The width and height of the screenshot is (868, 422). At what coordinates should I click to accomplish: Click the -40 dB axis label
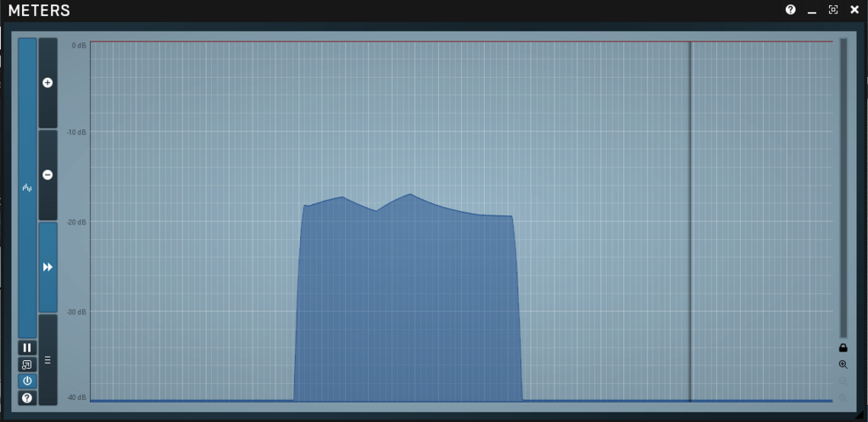pos(77,397)
